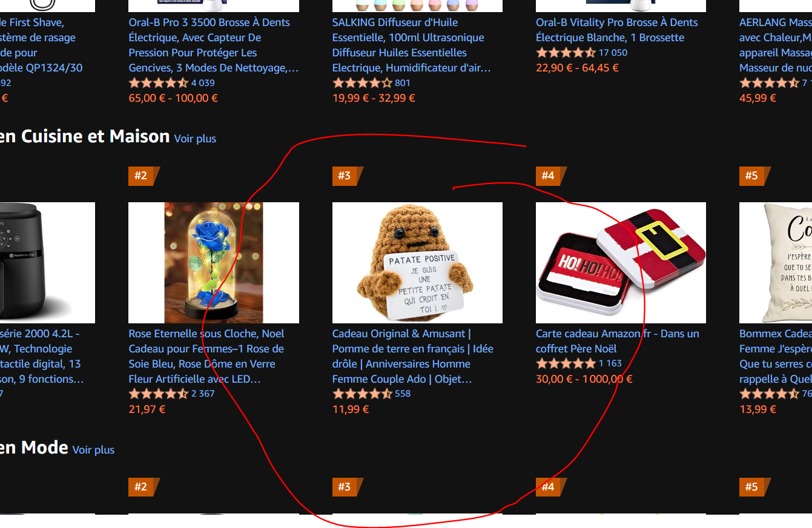812x528 pixels.
Task: Click star rating with 2 367 reviews
Action: coord(158,394)
